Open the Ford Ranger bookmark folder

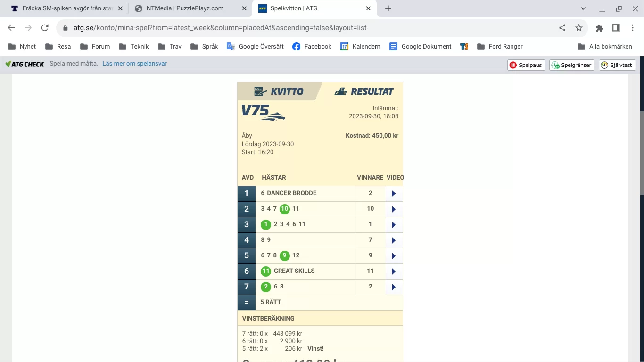tap(500, 47)
